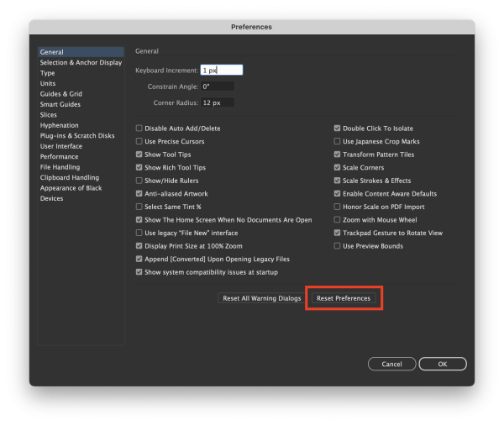This screenshot has width=504, height=425.
Task: Switch to the Type preferences section
Action: (48, 73)
